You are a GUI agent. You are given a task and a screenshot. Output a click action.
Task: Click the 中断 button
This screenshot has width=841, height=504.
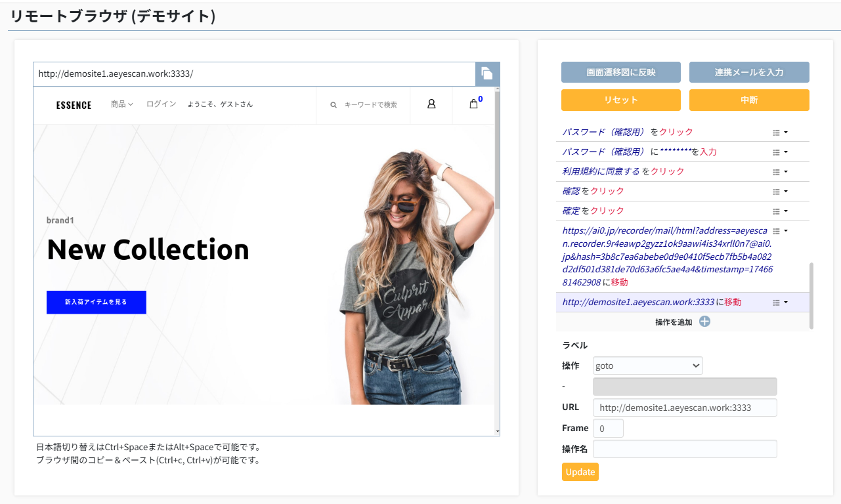[x=749, y=100]
